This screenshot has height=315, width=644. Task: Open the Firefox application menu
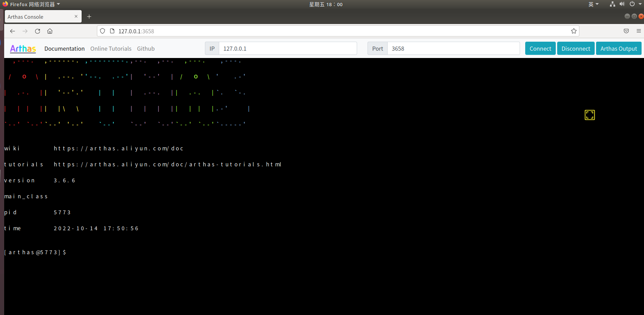coord(639,31)
